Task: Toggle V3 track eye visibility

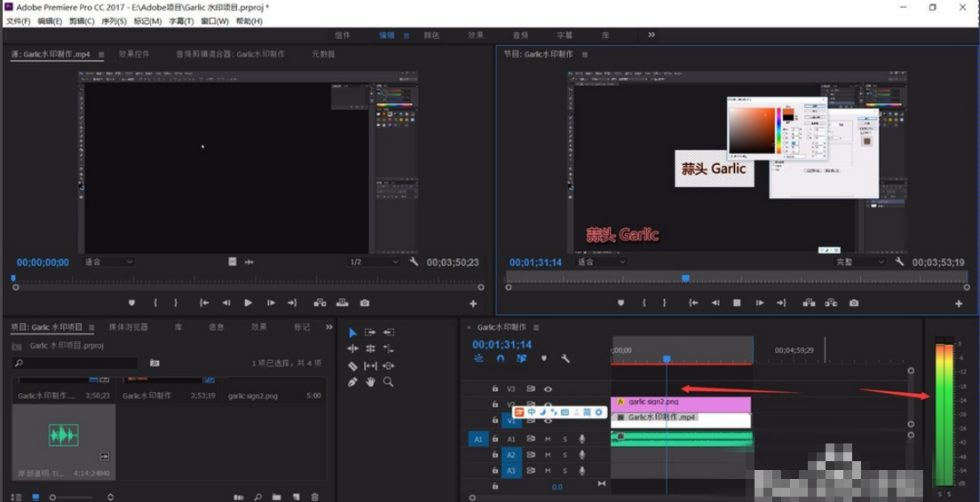Action: [x=548, y=388]
